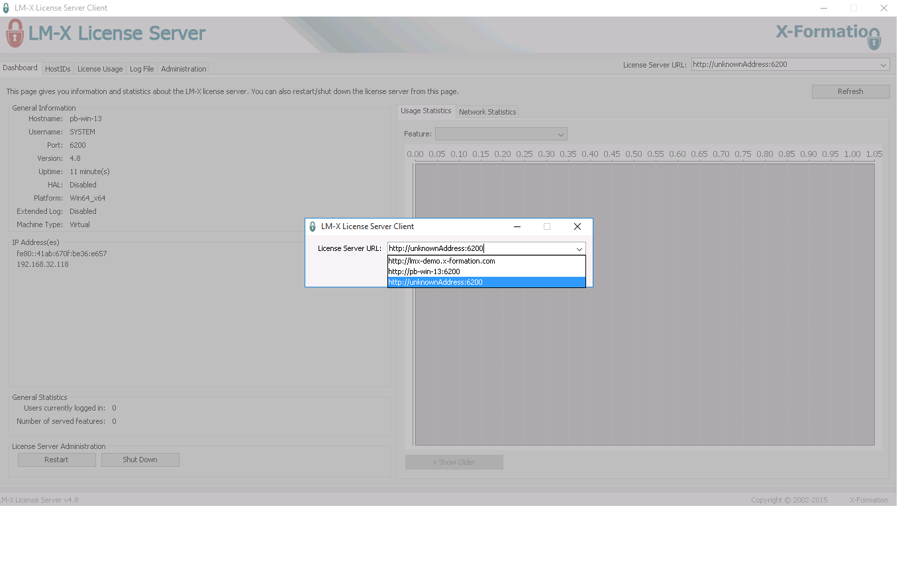Click IP address 192.168.32.118
This screenshot has width=900, height=588.
coord(42,264)
